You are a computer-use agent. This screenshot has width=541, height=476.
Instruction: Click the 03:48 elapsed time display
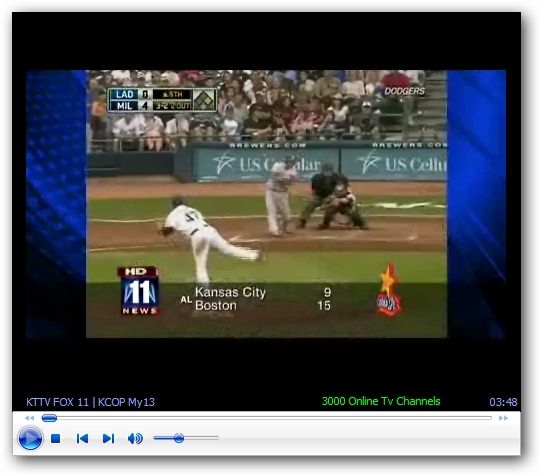[503, 402]
